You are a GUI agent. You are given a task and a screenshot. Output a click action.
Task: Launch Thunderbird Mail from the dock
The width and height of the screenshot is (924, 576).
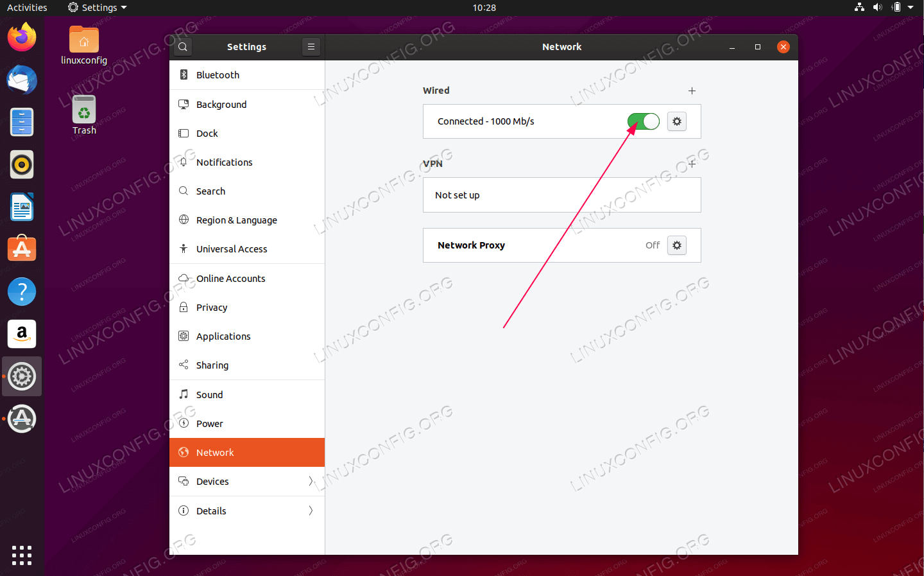[x=22, y=80]
